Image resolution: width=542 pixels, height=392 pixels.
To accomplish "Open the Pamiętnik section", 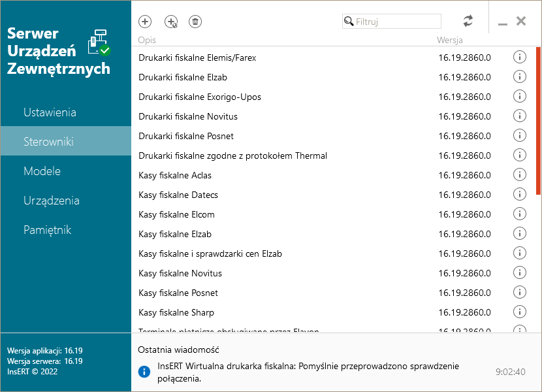I will (47, 230).
